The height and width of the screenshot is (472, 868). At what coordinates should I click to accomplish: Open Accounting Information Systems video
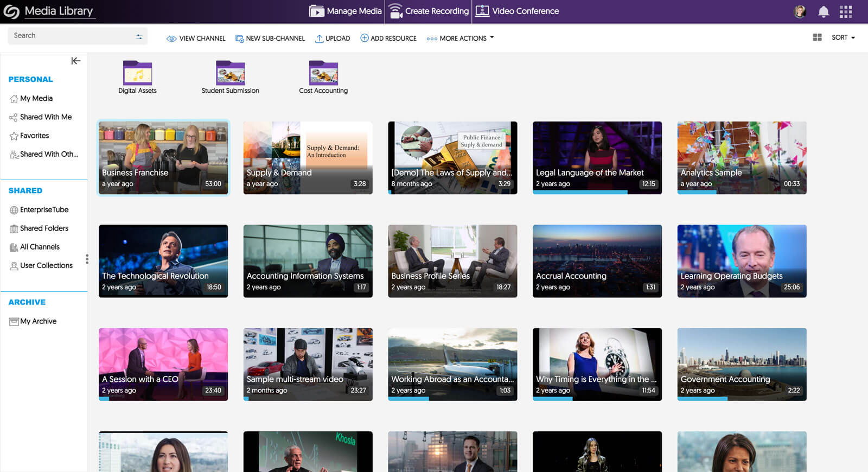308,261
